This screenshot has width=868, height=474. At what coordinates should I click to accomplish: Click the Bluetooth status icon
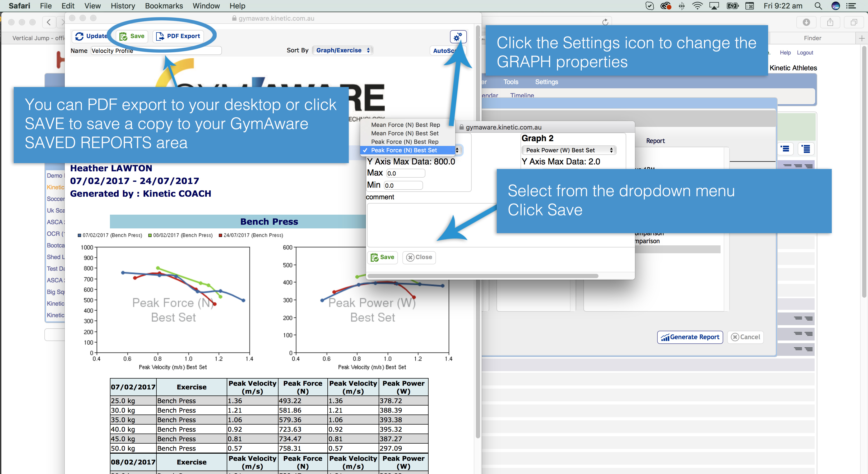pyautogui.click(x=681, y=6)
